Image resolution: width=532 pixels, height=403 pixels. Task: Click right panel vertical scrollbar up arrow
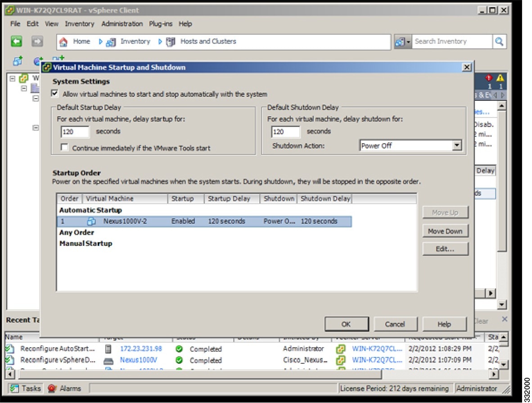click(x=502, y=106)
